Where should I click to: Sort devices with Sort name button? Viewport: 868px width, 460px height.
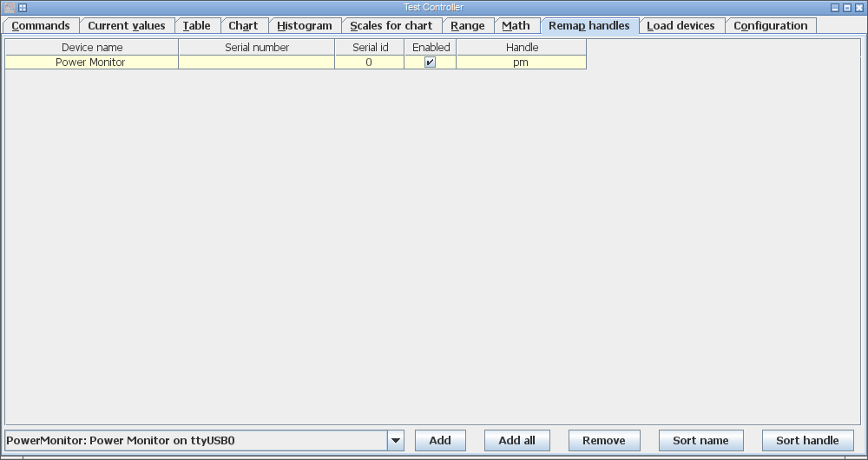(700, 441)
